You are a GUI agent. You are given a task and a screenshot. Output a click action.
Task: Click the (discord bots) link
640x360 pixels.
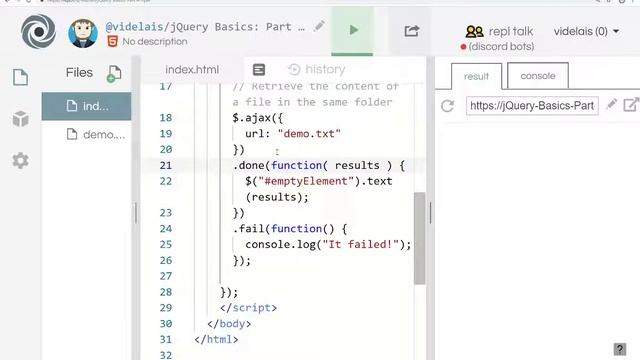[x=501, y=47]
